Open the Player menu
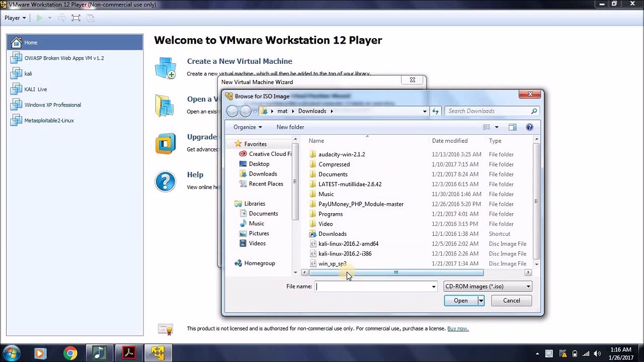The image size is (644, 362). click(15, 18)
